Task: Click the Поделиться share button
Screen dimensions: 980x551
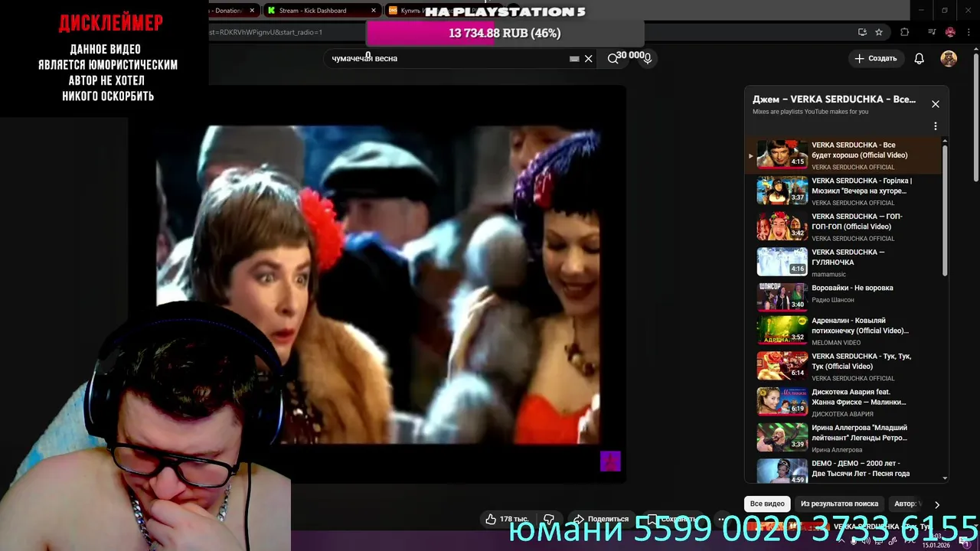Action: pyautogui.click(x=601, y=519)
